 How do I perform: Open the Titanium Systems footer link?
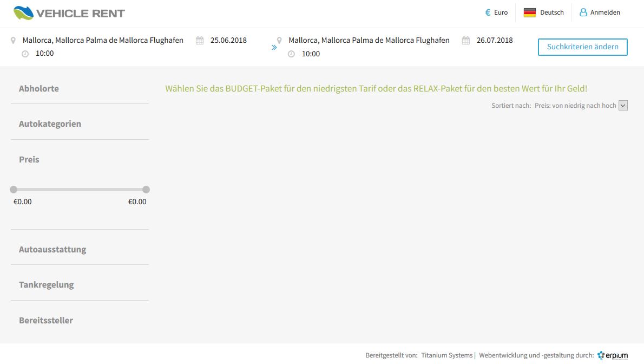point(446,355)
